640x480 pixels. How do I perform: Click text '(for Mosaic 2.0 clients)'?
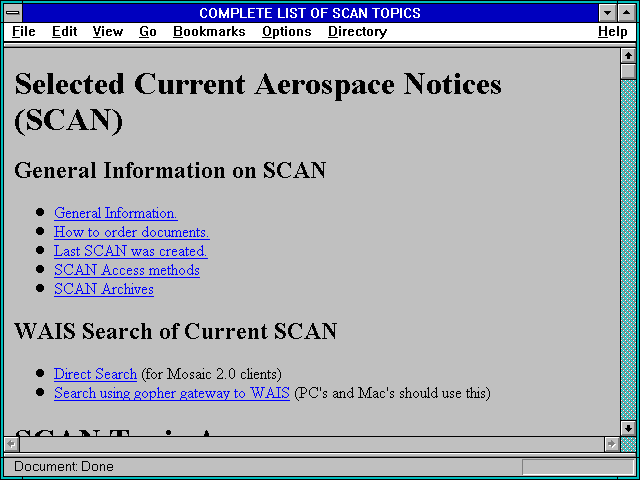click(211, 374)
